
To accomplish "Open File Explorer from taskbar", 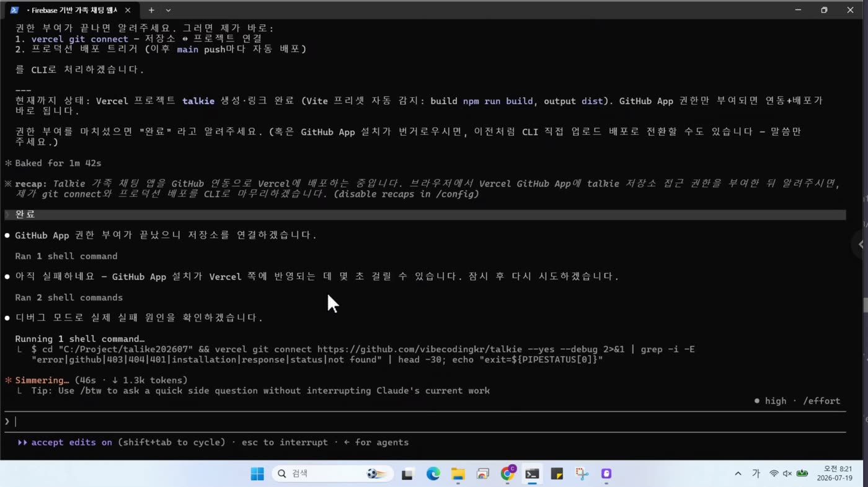I will click(458, 474).
